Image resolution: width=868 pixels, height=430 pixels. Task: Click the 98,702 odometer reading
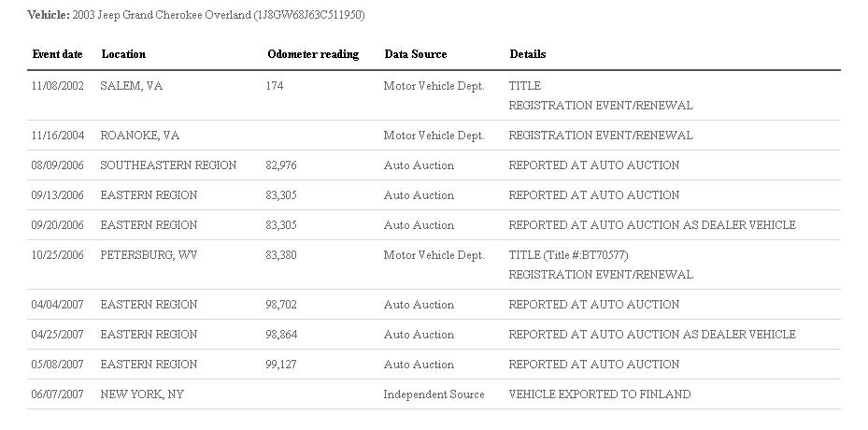281,304
